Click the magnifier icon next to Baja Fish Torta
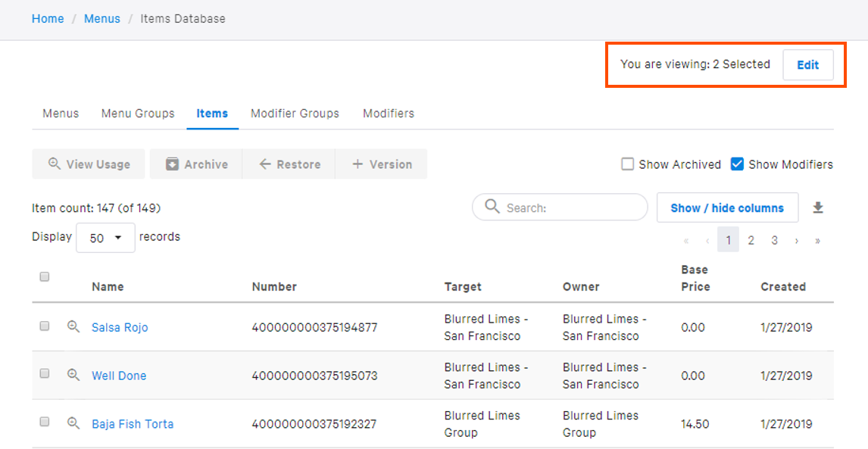 (x=73, y=423)
